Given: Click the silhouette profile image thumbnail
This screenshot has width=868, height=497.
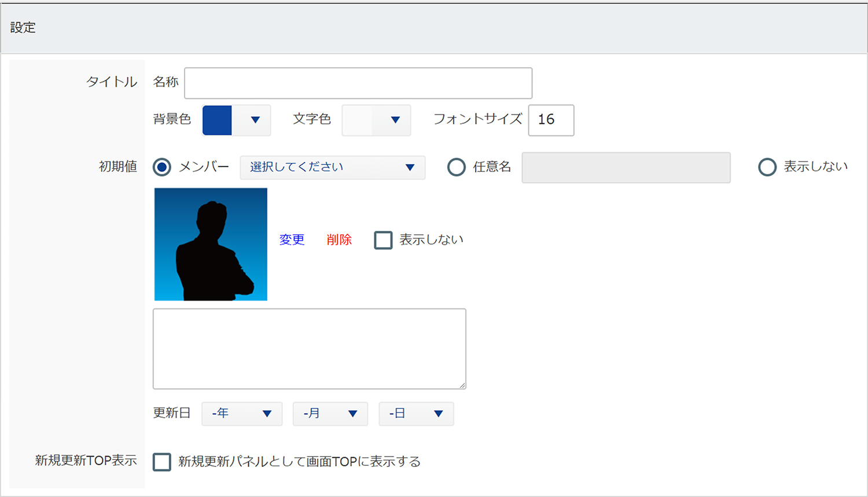Looking at the screenshot, I should click(x=211, y=244).
